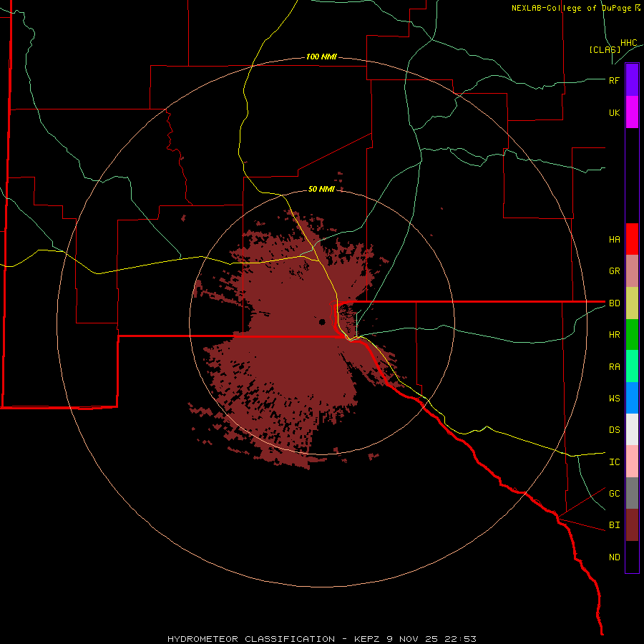Image resolution: width=644 pixels, height=644 pixels.
Task: Click the 'GC' legend label
Action: click(614, 493)
